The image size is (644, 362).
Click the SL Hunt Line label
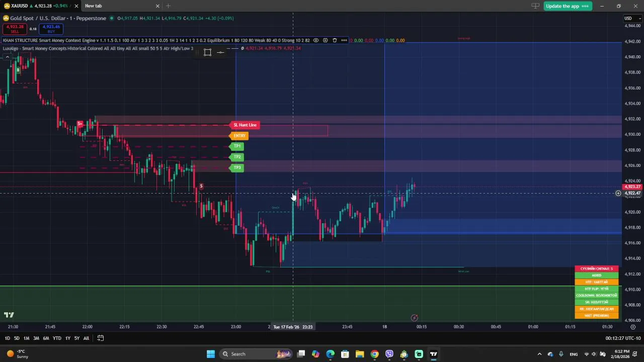244,125
